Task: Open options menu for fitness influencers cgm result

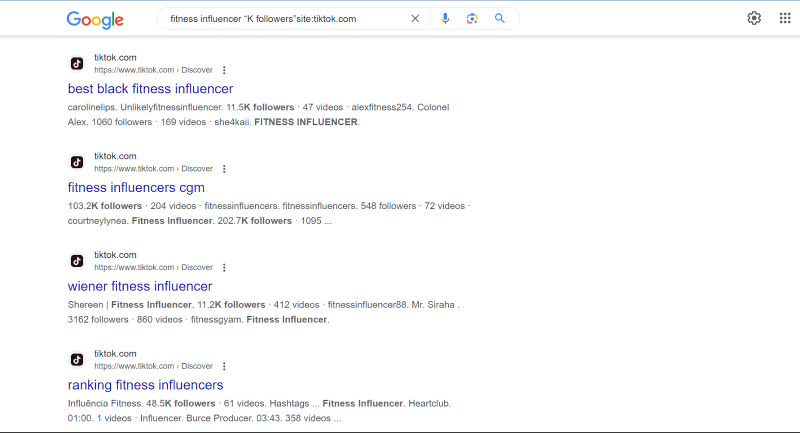Action: click(x=224, y=169)
